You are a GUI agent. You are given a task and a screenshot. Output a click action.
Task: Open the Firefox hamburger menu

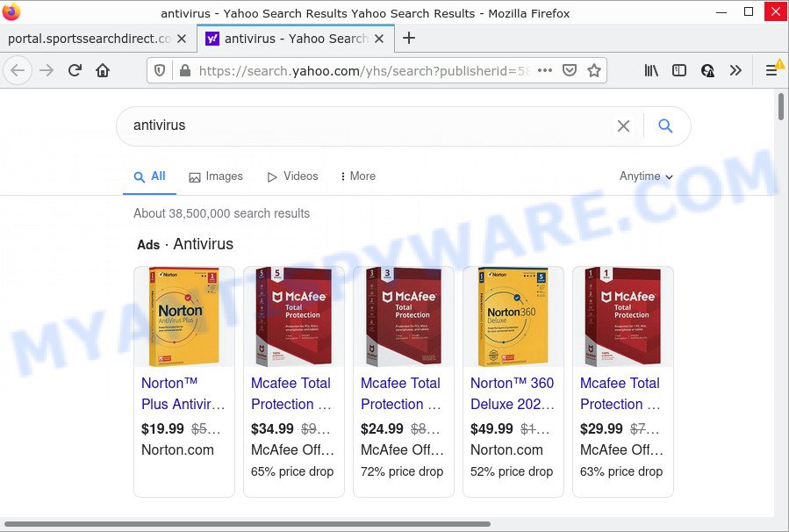771,70
